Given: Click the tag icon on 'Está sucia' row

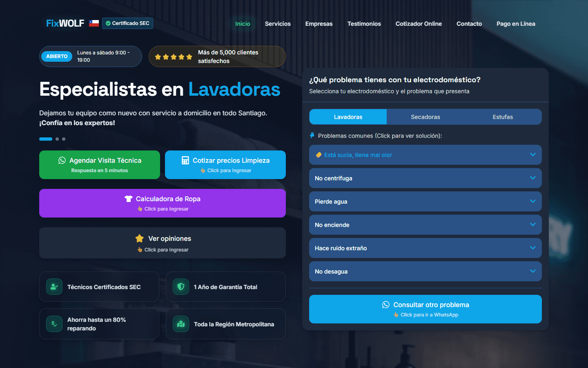Looking at the screenshot, I should [x=318, y=155].
